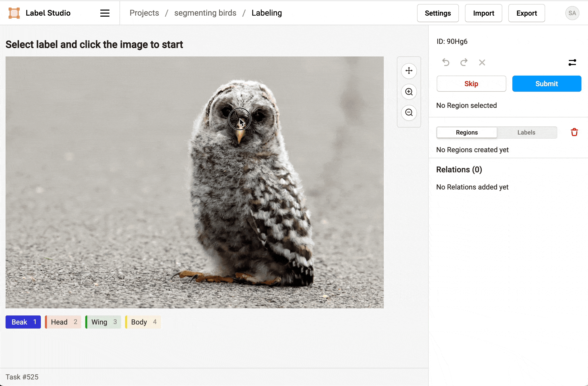This screenshot has height=386, width=588.
Task: Click the undo arrow icon
Action: click(445, 62)
